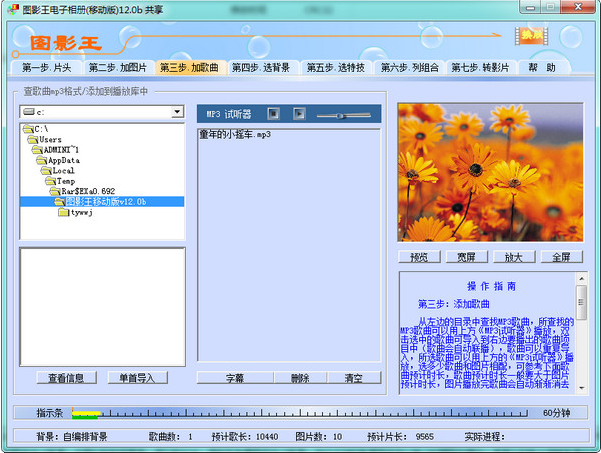Open the c: drive dropdown

pos(177,112)
